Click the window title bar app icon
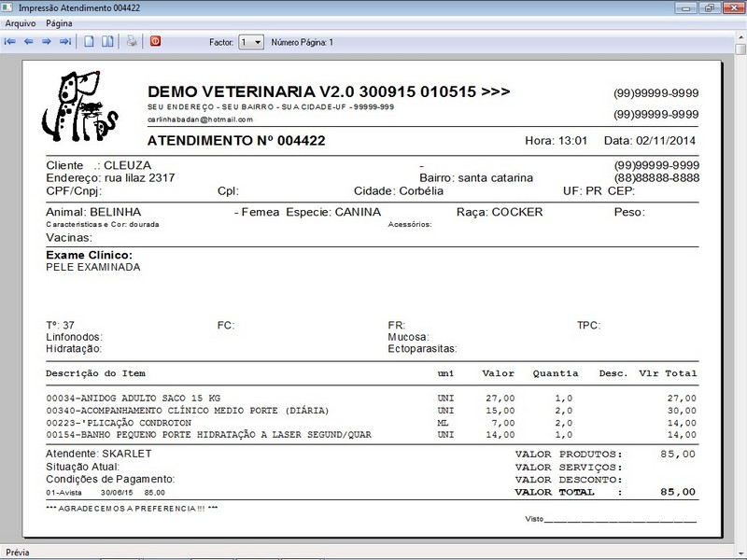Screen dimensions: 747x560 point(7,7)
